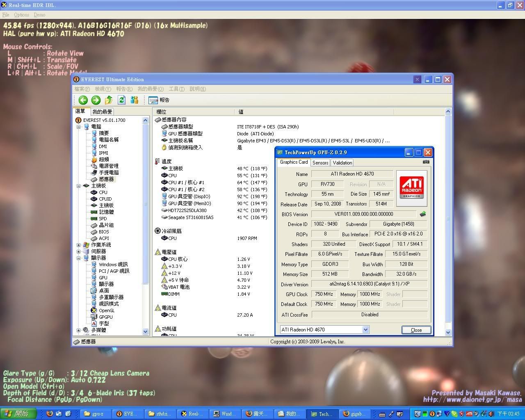Select BIOS item in EVEREST tree
This screenshot has height=420, width=525.
point(104,232)
